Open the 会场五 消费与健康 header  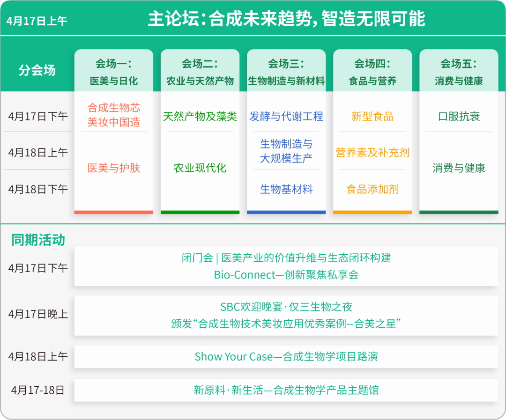click(459, 72)
